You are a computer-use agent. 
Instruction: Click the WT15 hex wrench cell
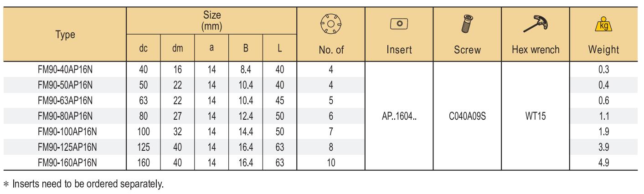point(536,115)
